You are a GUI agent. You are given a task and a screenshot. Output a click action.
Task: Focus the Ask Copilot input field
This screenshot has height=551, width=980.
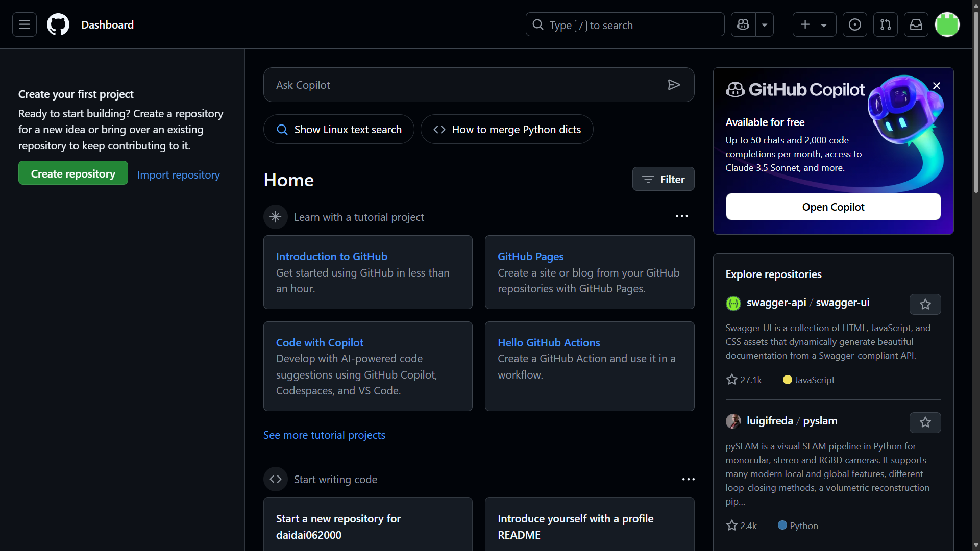[x=479, y=85]
